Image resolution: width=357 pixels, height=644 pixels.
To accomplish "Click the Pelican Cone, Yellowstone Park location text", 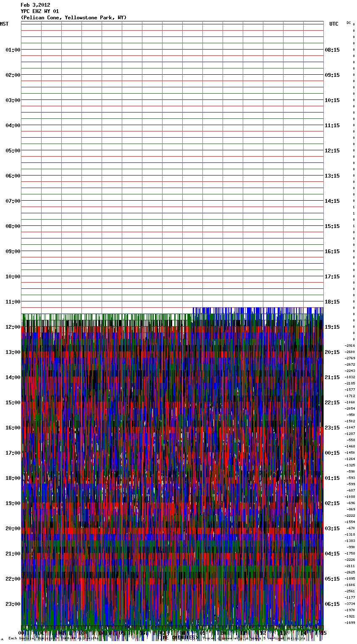I will tap(73, 18).
